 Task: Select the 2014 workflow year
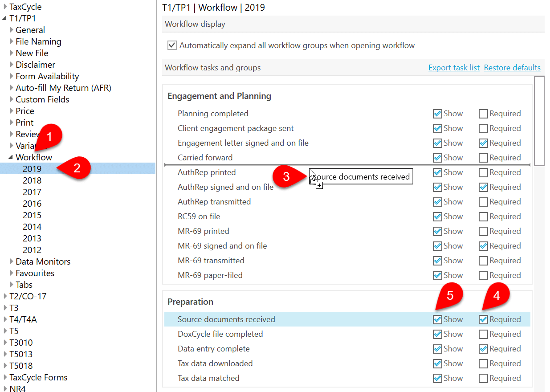point(32,227)
